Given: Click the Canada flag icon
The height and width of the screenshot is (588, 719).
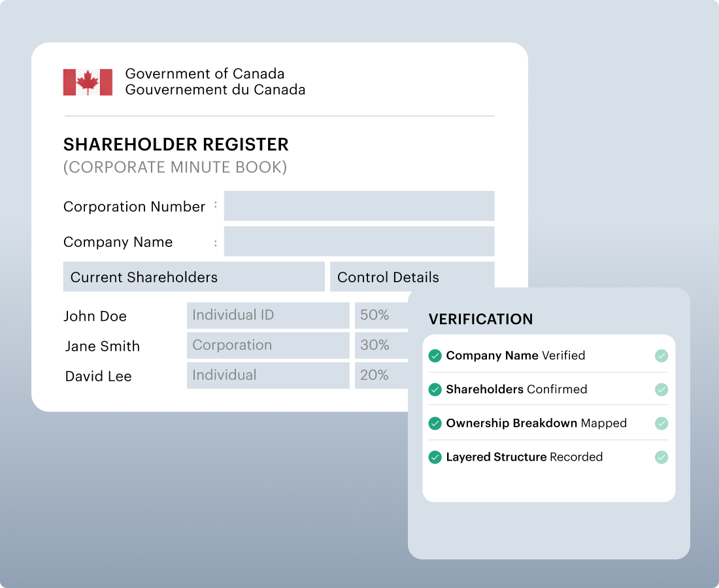Looking at the screenshot, I should pos(88,82).
